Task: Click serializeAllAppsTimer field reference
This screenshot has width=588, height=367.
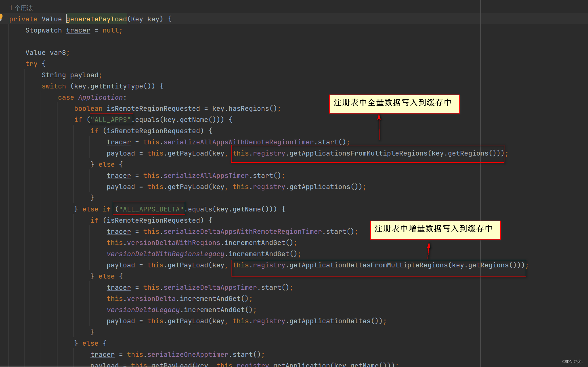Action: click(x=206, y=176)
